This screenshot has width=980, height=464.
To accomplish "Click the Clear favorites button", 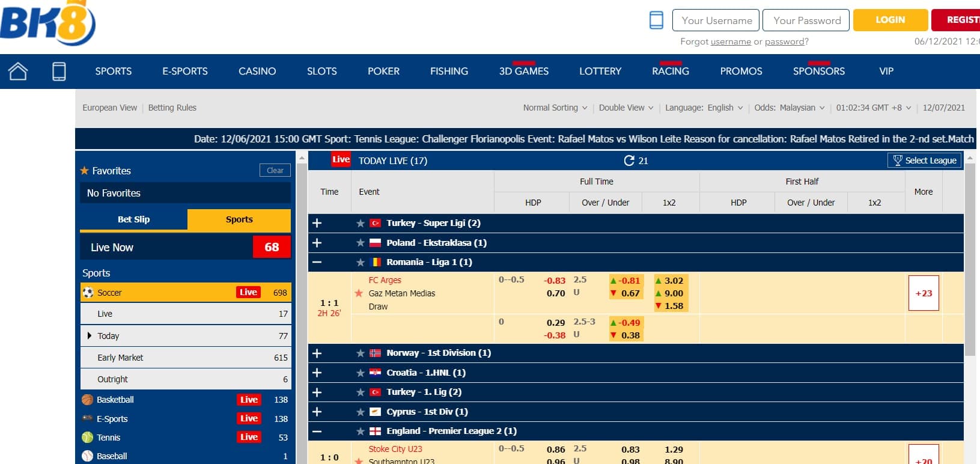I will tap(275, 170).
